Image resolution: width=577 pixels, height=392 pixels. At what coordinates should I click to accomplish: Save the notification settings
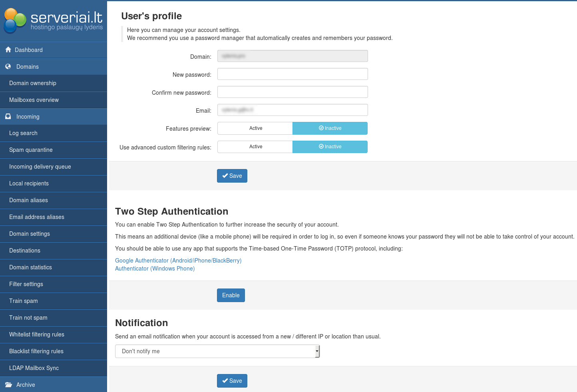click(x=232, y=381)
